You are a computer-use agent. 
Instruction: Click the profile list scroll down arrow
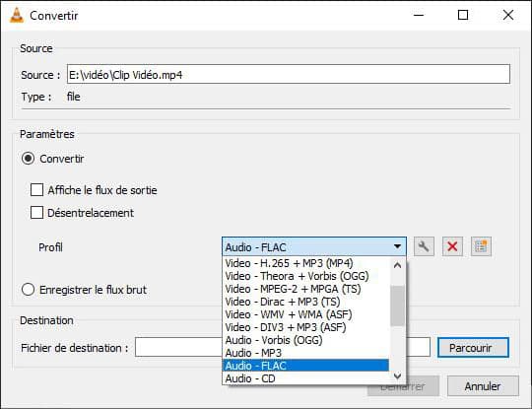(397, 376)
